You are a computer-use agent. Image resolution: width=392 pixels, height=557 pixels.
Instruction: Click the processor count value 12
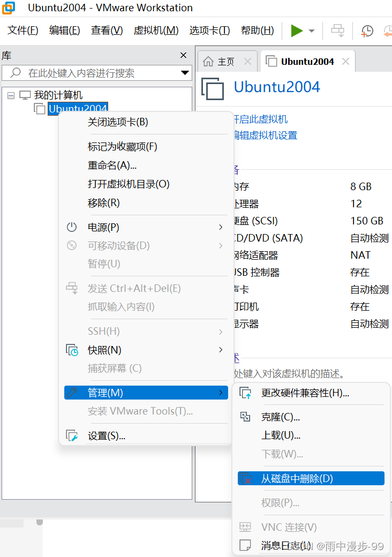coord(356,204)
